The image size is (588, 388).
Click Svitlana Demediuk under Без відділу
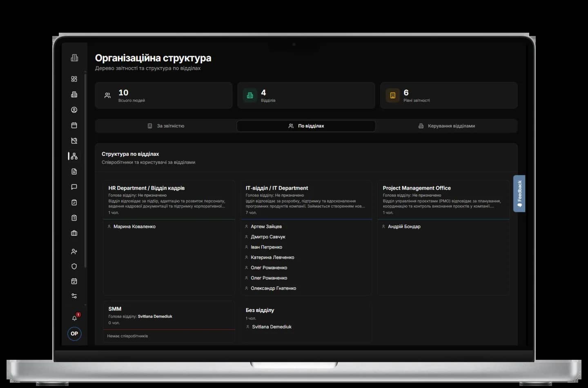(x=272, y=327)
